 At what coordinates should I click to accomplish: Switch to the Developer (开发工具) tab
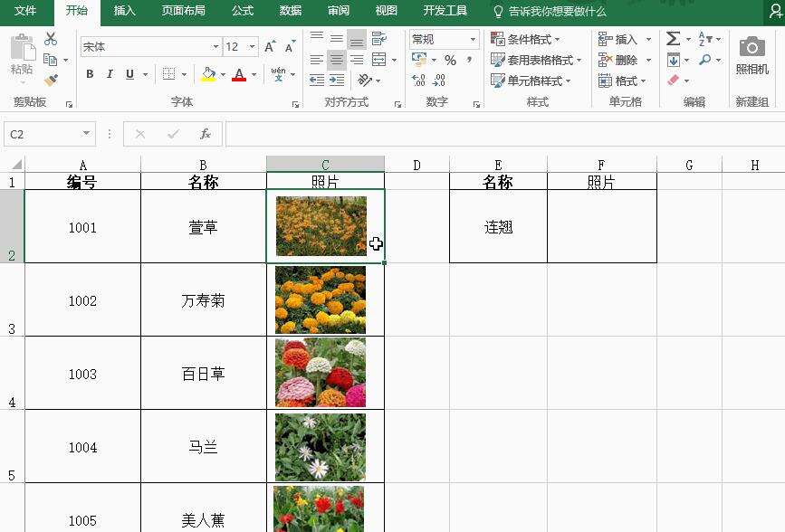445,11
